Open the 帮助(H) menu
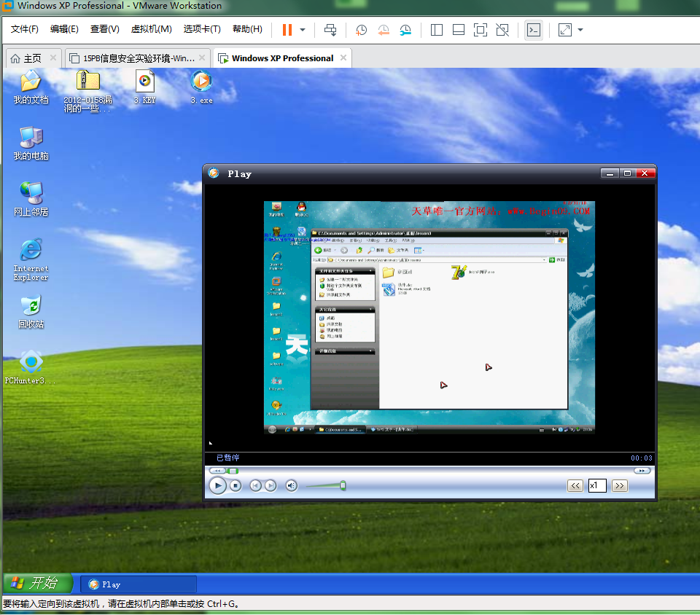Viewport: 700px width, 615px height. tap(247, 29)
